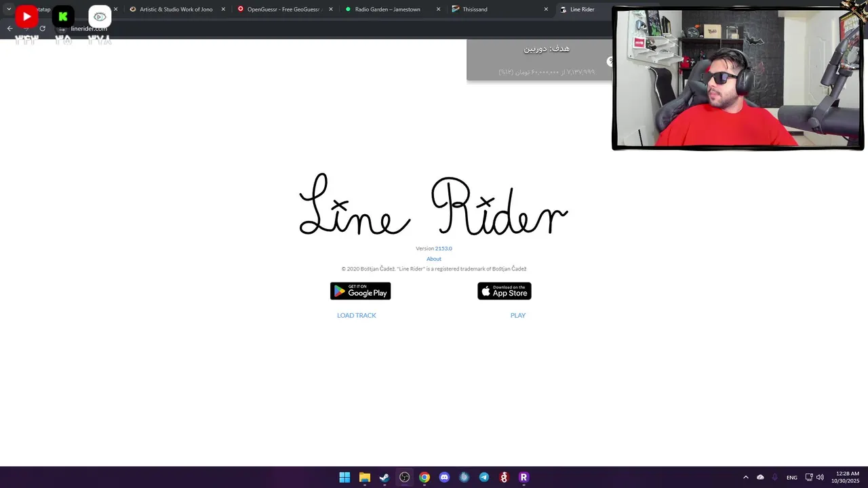Open Google Chrome from the taskbar

coord(425,477)
